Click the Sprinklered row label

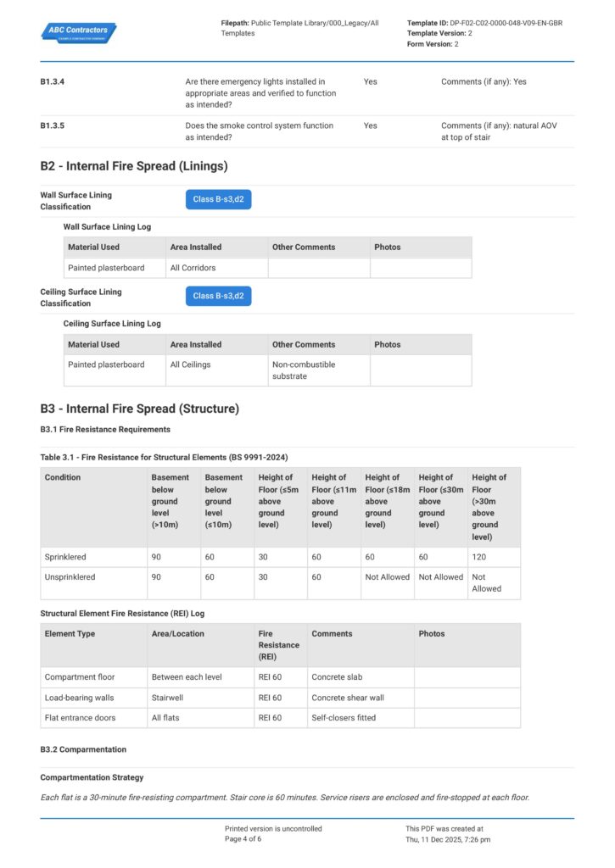point(65,557)
